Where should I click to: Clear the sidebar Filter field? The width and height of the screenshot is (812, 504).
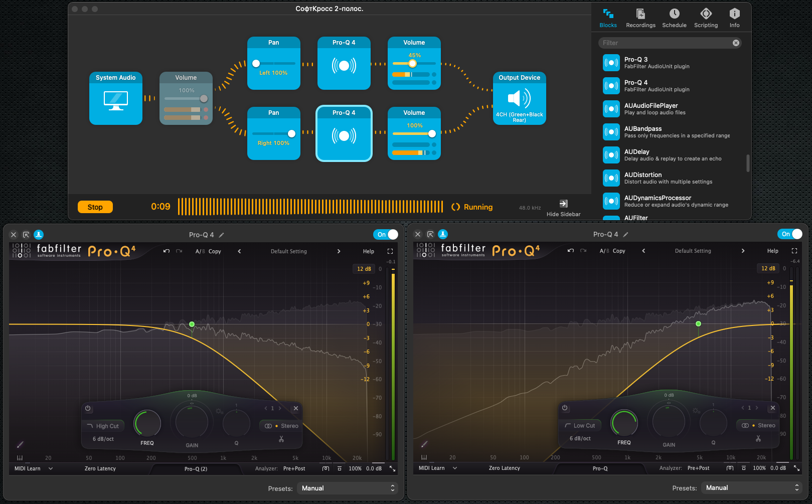tap(736, 43)
